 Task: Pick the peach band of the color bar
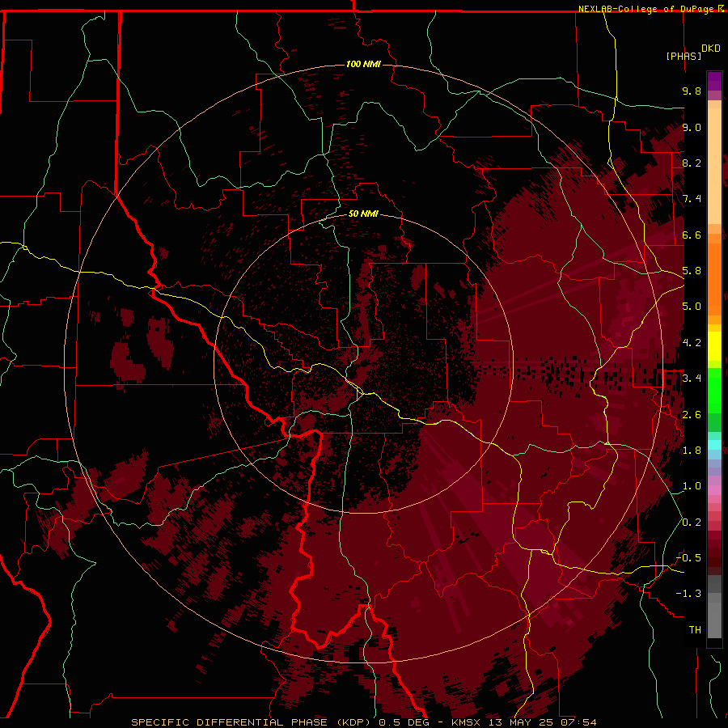[714, 166]
